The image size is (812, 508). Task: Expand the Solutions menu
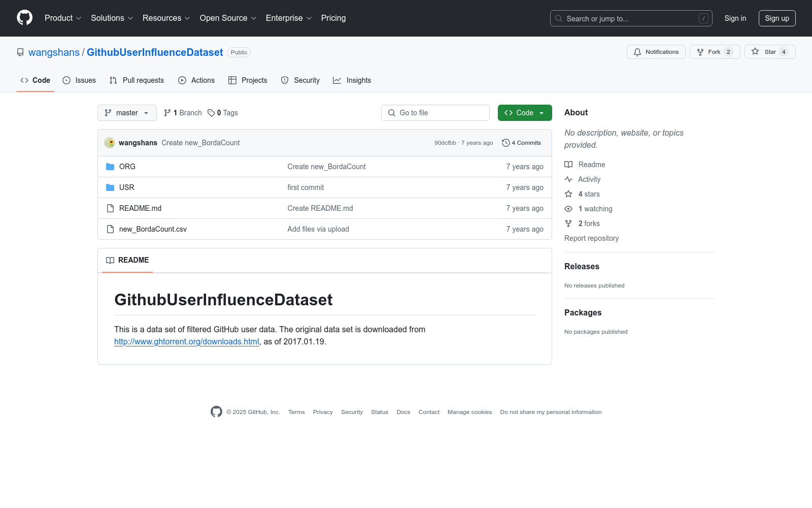112,18
